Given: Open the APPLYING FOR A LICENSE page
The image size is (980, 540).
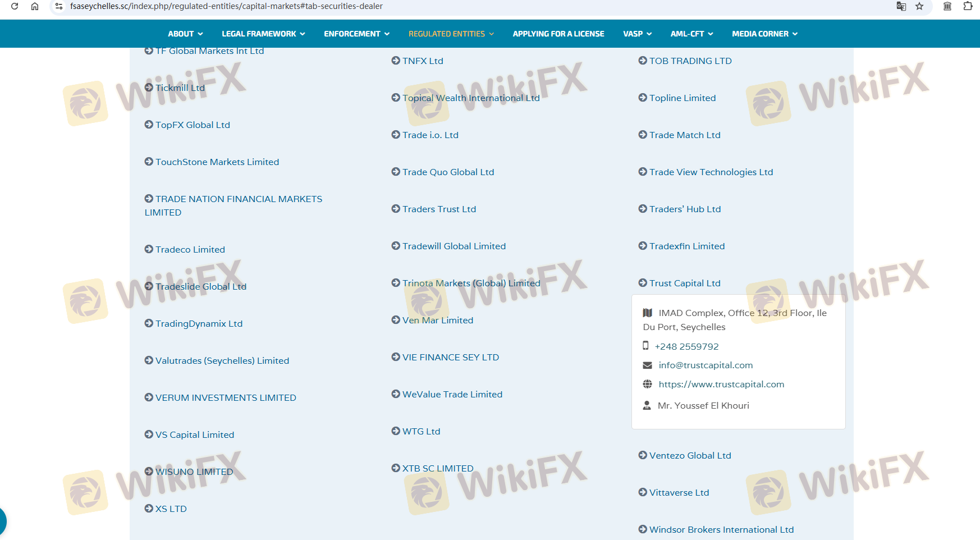Looking at the screenshot, I should coord(558,34).
